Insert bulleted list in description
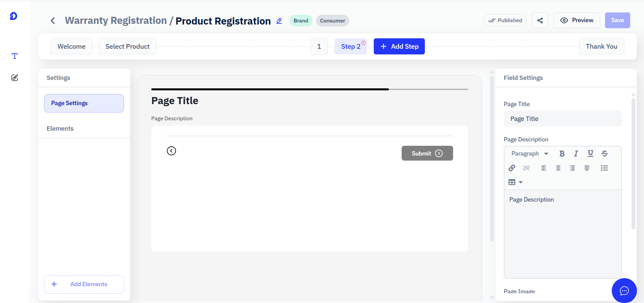The width and height of the screenshot is (644, 303). point(604,168)
